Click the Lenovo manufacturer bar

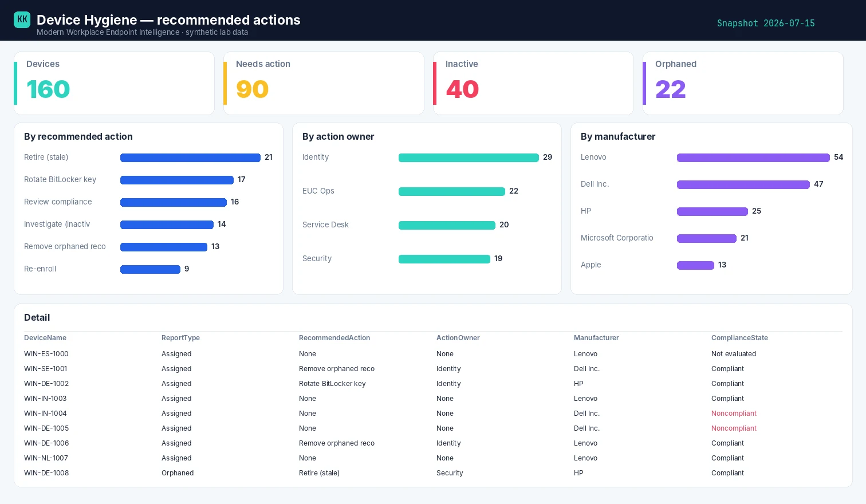753,157
